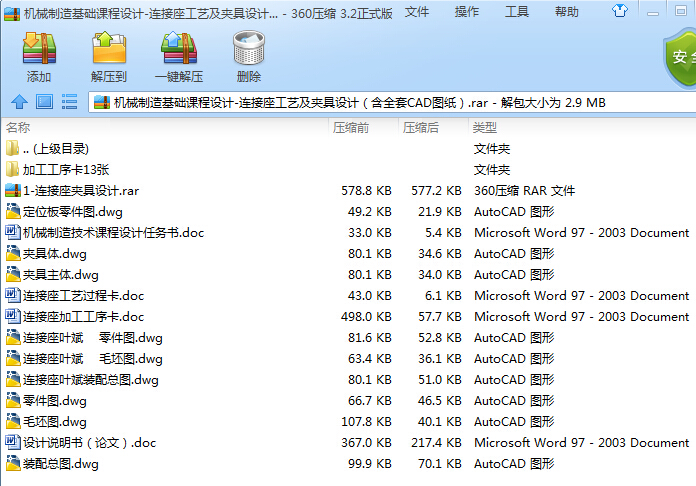Open the 文件 menu

click(x=417, y=12)
